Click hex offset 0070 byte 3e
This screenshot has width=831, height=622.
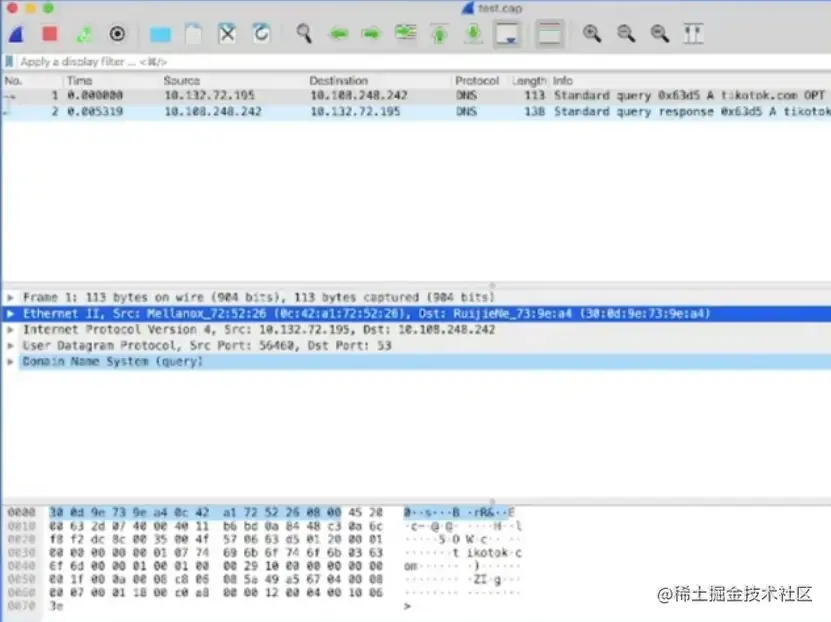pyautogui.click(x=56, y=606)
